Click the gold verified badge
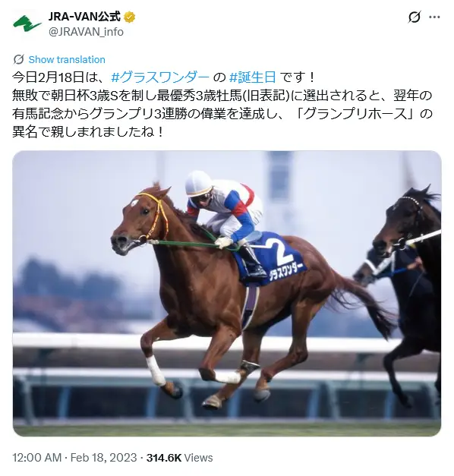The height and width of the screenshot is (476, 454). point(129,17)
